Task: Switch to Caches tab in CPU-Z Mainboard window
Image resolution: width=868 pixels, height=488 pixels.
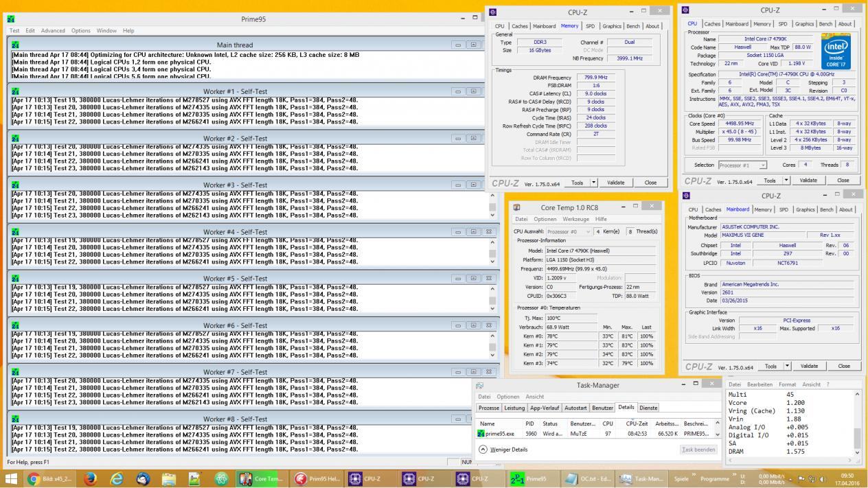Action: coord(713,209)
